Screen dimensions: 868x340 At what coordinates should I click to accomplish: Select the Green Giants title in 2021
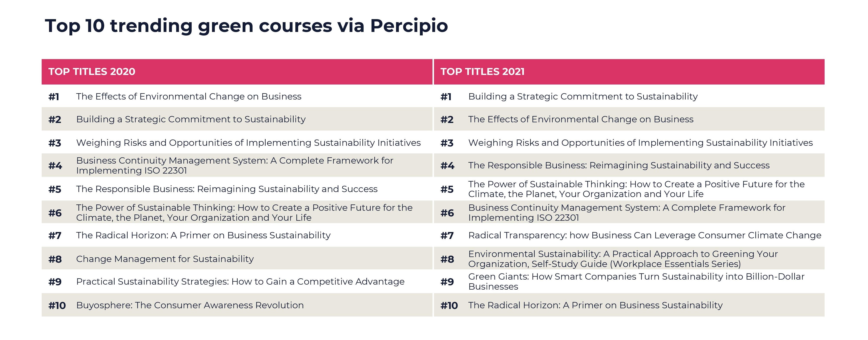[636, 282]
